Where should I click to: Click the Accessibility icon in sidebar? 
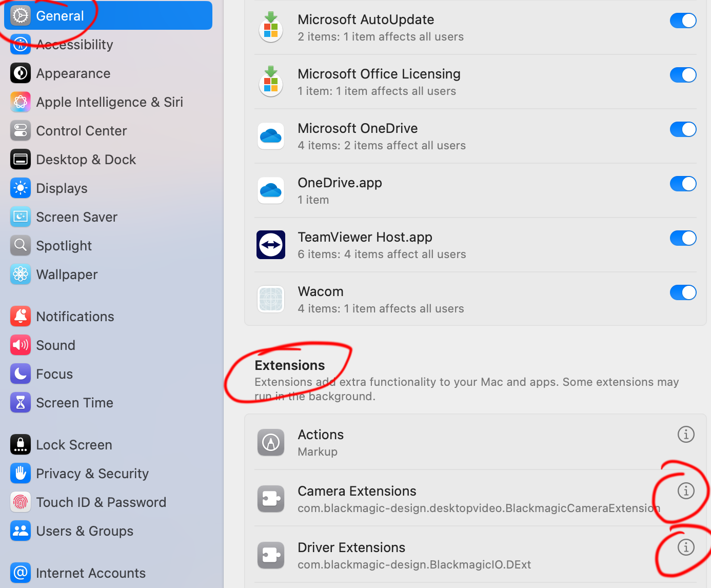pyautogui.click(x=21, y=45)
